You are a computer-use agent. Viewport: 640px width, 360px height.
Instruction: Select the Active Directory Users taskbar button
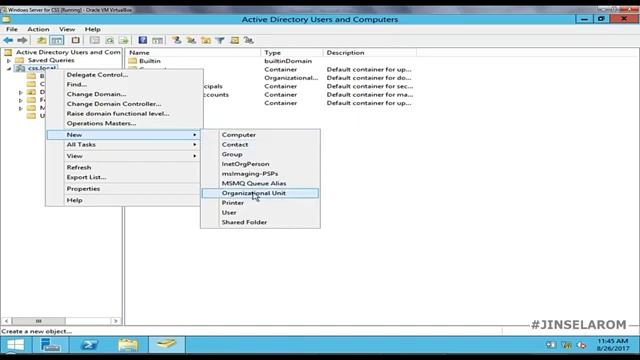tap(167, 345)
